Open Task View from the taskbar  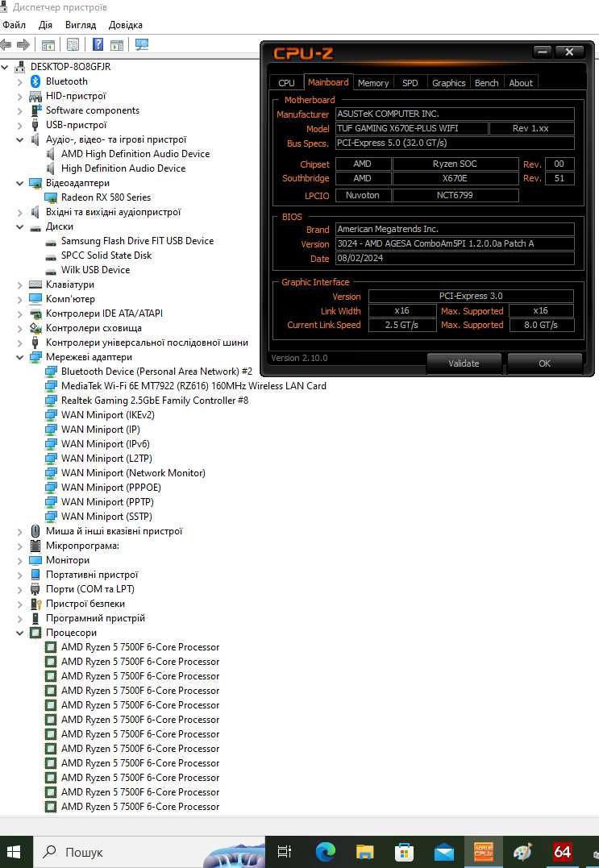point(285,852)
